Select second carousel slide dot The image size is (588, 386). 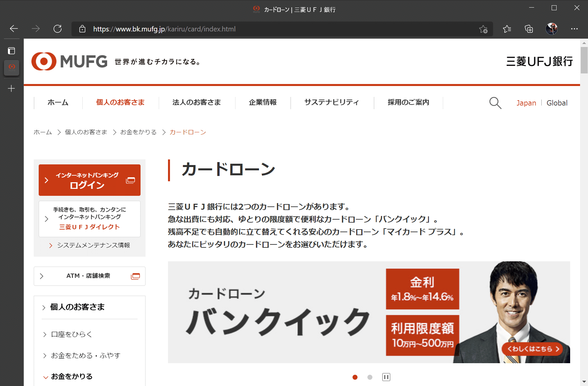[370, 377]
